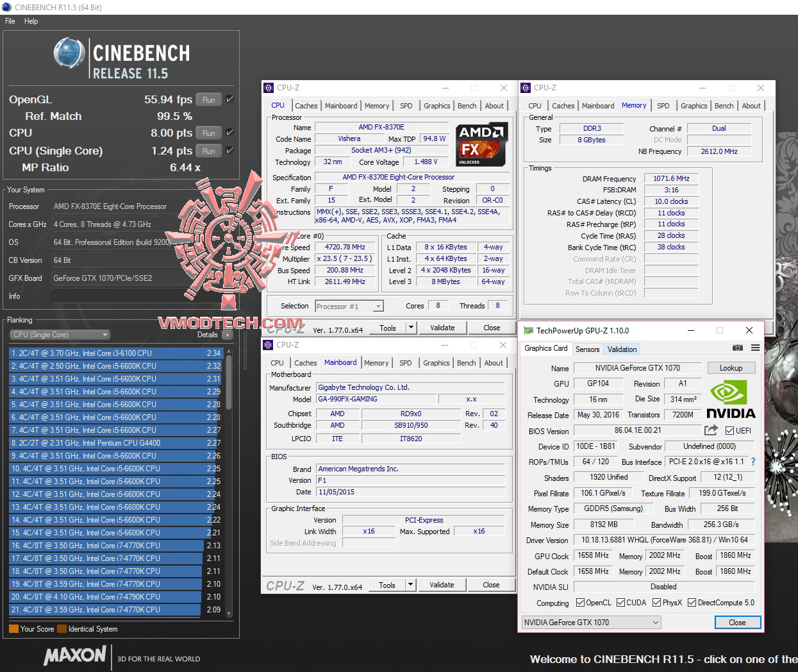Toggle the CUDA computing checkbox
Image resolution: width=798 pixels, height=672 pixels.
click(x=620, y=603)
